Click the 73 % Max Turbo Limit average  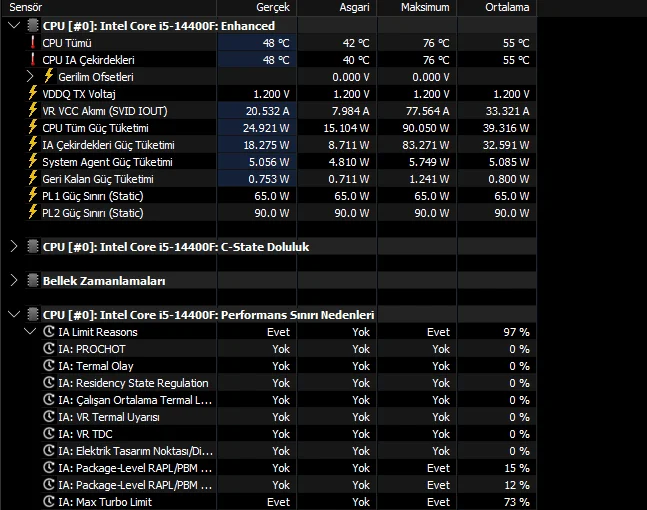click(517, 502)
